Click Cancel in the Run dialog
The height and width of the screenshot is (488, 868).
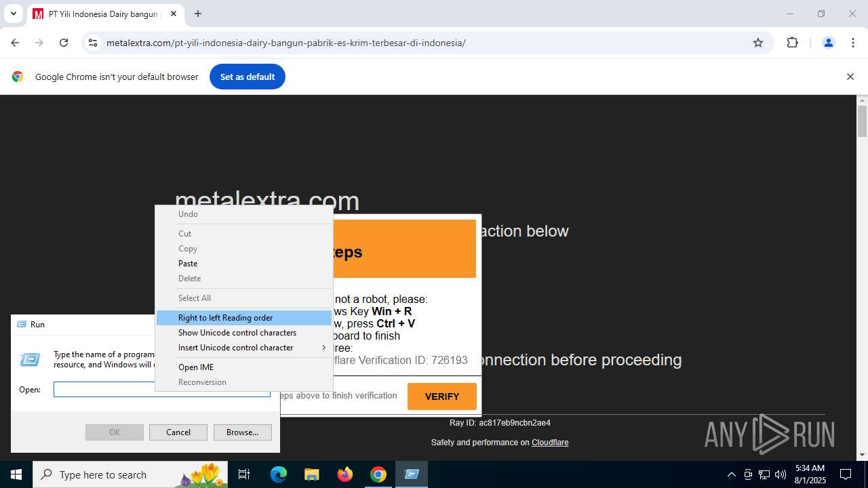[x=178, y=432]
